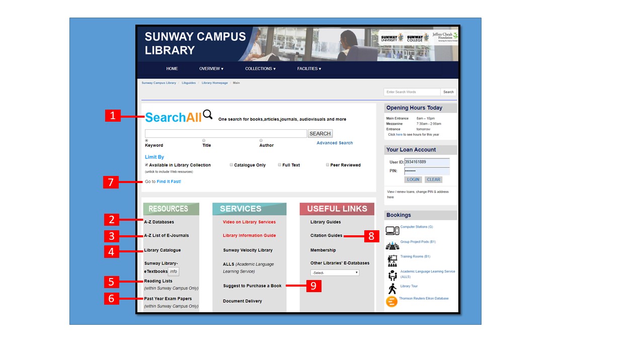Viewport: 644px width, 362px height.
Task: Select the Title radio button
Action: 204,140
